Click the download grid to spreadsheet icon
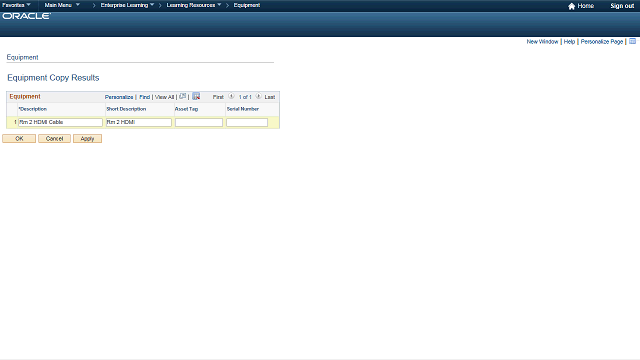Screen dimensions: 640x360 click(196, 96)
